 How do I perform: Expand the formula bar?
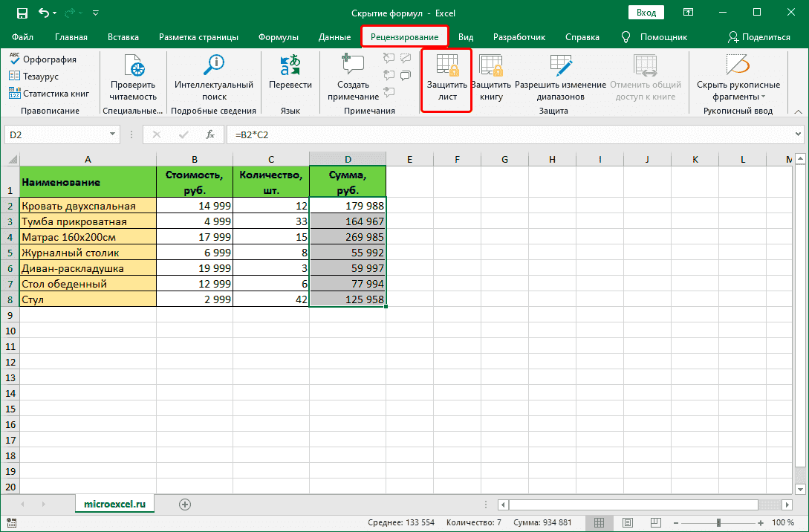pos(798,134)
